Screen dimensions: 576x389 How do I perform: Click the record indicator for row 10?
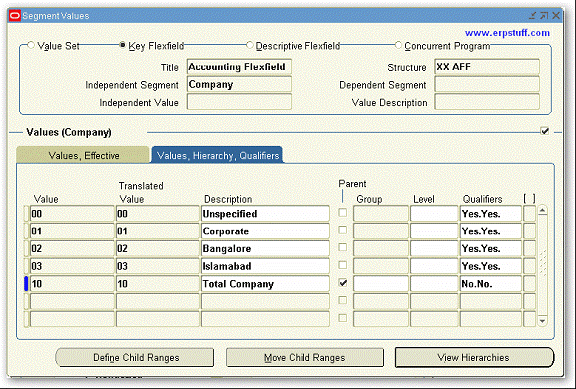coord(26,284)
